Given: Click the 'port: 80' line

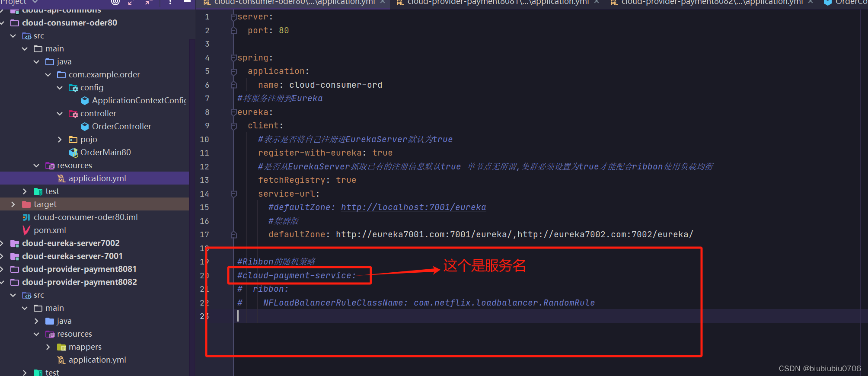Looking at the screenshot, I should (268, 31).
